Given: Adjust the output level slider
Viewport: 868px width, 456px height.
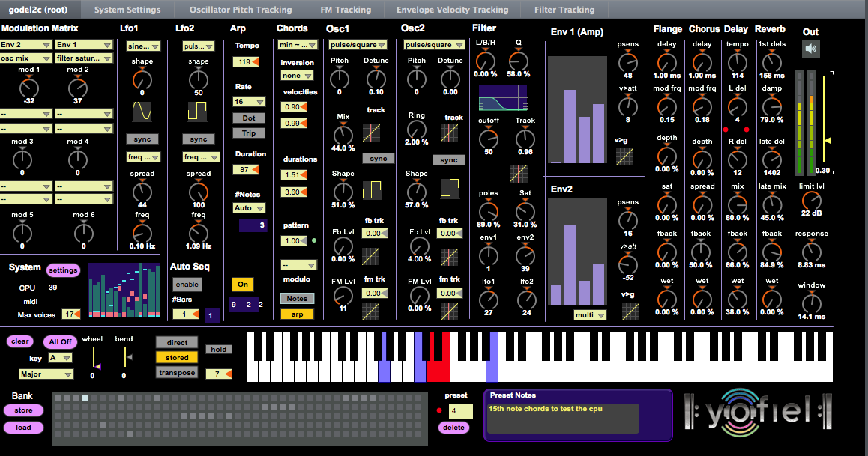Looking at the screenshot, I should 827,140.
